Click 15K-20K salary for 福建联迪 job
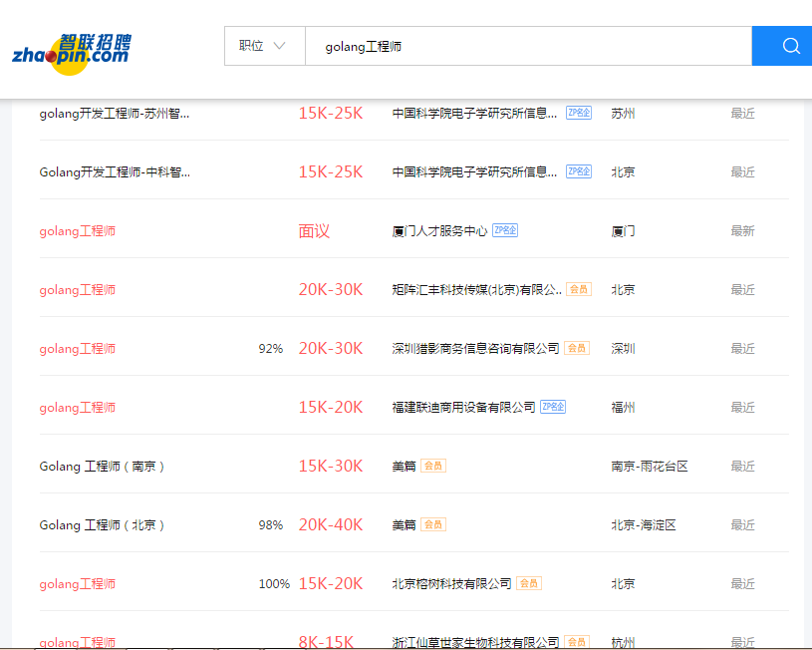 pyautogui.click(x=331, y=408)
